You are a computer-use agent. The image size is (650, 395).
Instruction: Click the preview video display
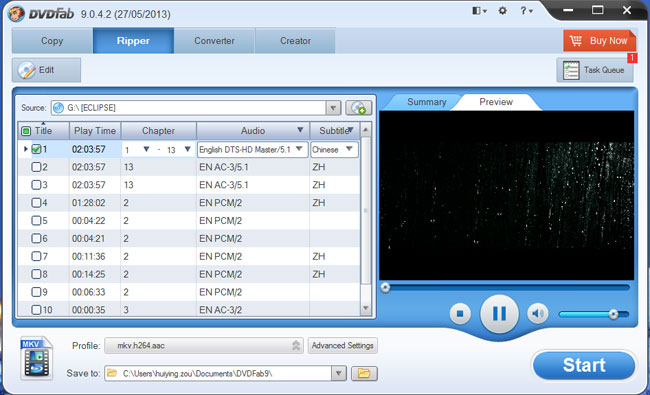tap(507, 195)
